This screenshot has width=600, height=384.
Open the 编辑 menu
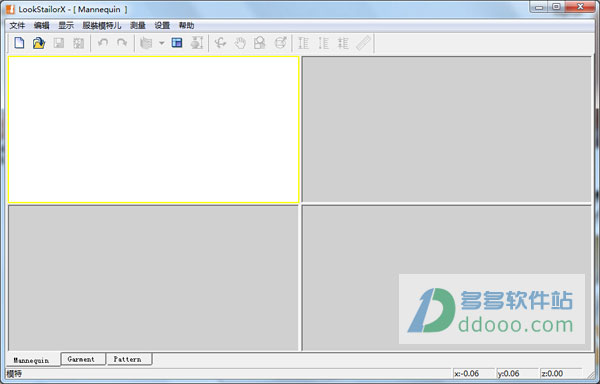pyautogui.click(x=41, y=26)
